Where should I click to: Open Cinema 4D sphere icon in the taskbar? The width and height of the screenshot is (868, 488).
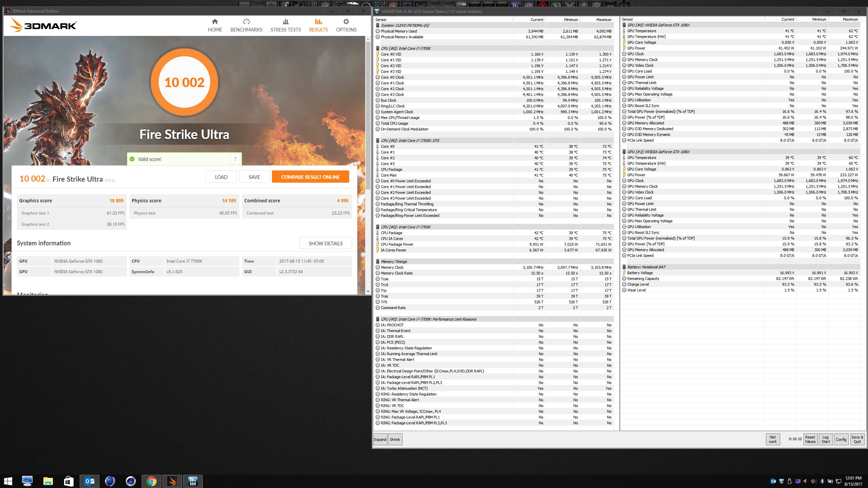pyautogui.click(x=131, y=481)
